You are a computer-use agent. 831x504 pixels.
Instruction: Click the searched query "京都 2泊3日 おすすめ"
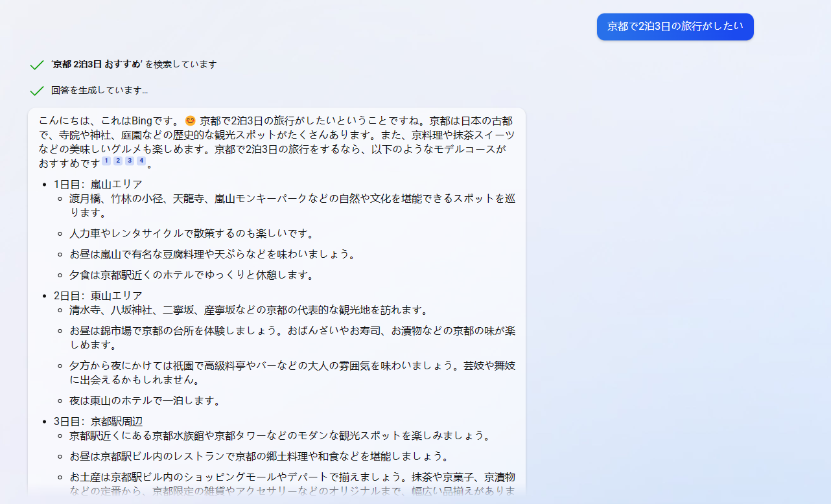(98, 64)
